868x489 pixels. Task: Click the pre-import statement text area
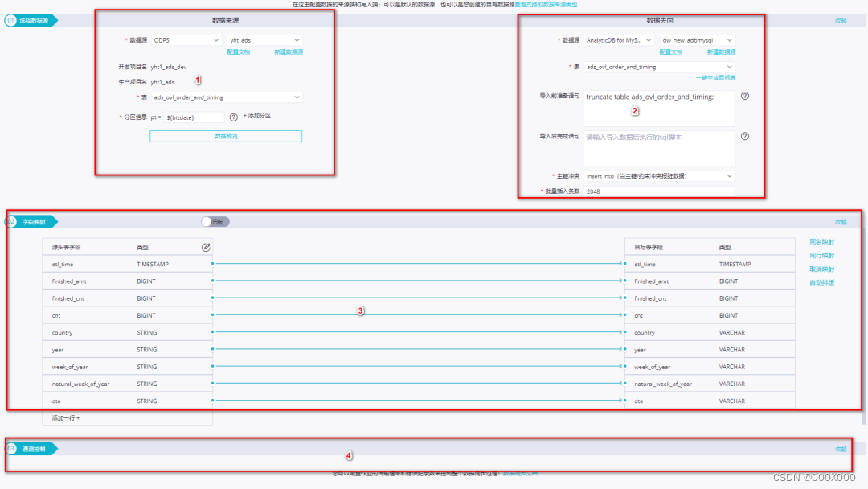tap(659, 109)
